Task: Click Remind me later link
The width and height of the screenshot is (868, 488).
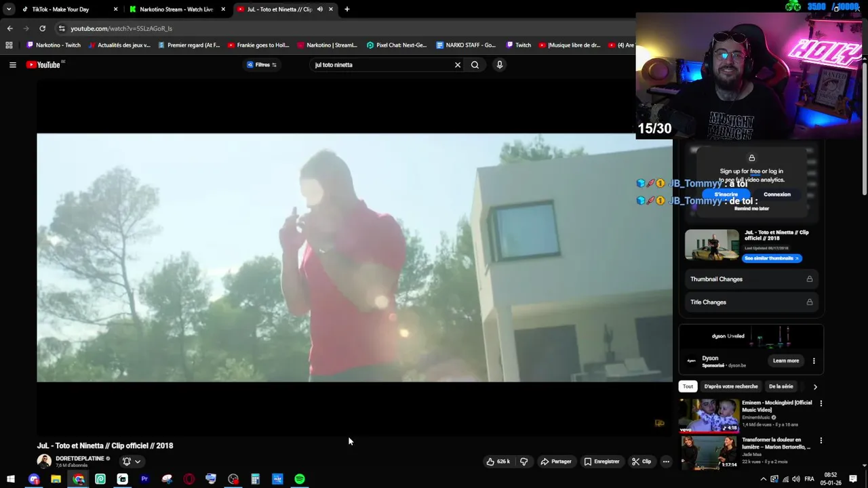Action: (x=751, y=209)
